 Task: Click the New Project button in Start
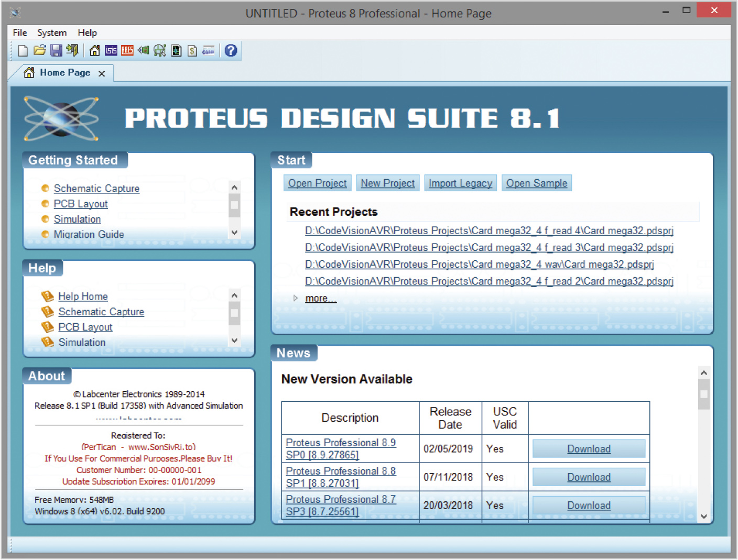tap(388, 183)
